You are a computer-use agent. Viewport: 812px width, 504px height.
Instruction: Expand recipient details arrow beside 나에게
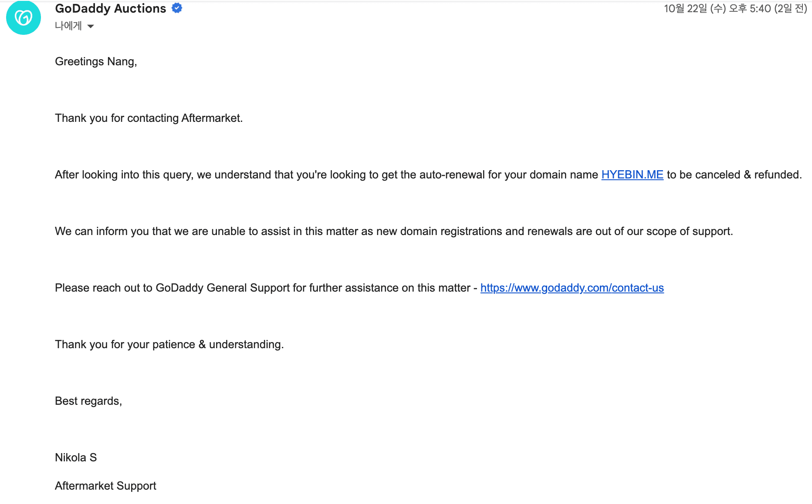click(91, 27)
